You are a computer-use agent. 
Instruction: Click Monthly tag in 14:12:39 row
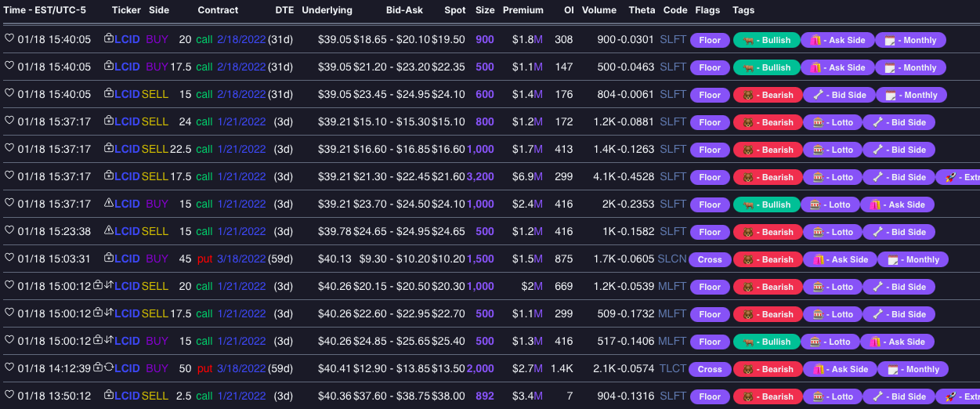tap(913, 369)
